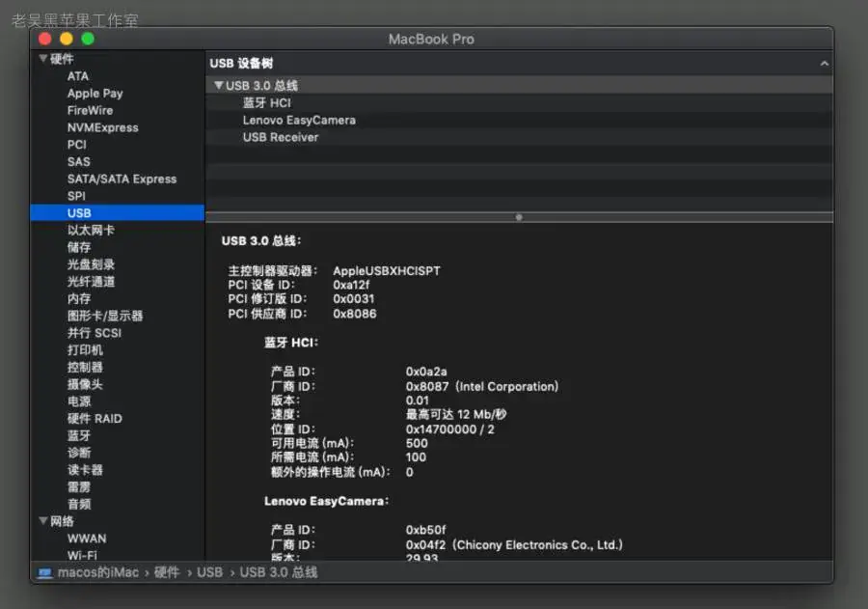
Task: Select 光盘刻录 in the sidebar
Action: pyautogui.click(x=91, y=264)
